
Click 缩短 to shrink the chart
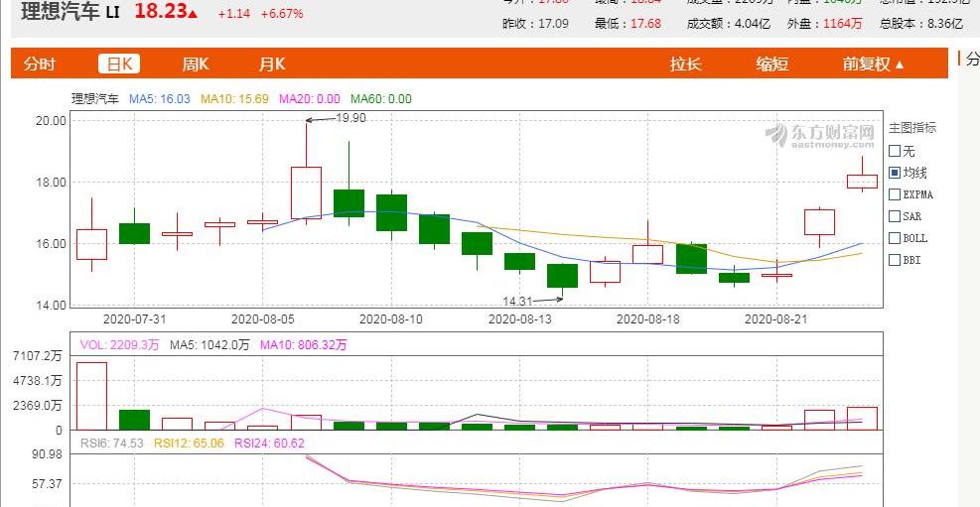coord(771,63)
